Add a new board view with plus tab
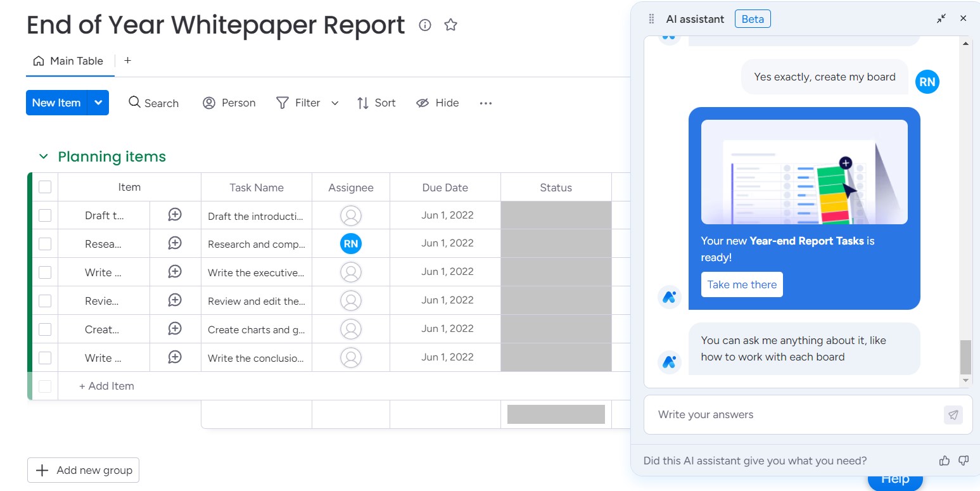 click(x=127, y=61)
